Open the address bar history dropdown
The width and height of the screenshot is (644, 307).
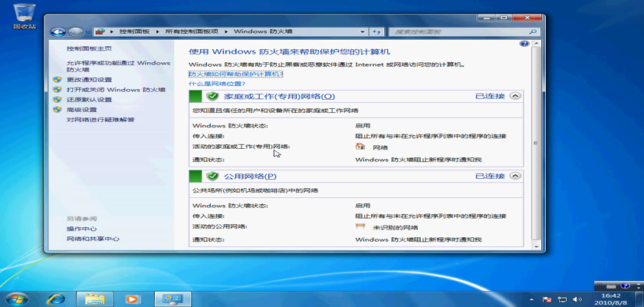coord(362,31)
